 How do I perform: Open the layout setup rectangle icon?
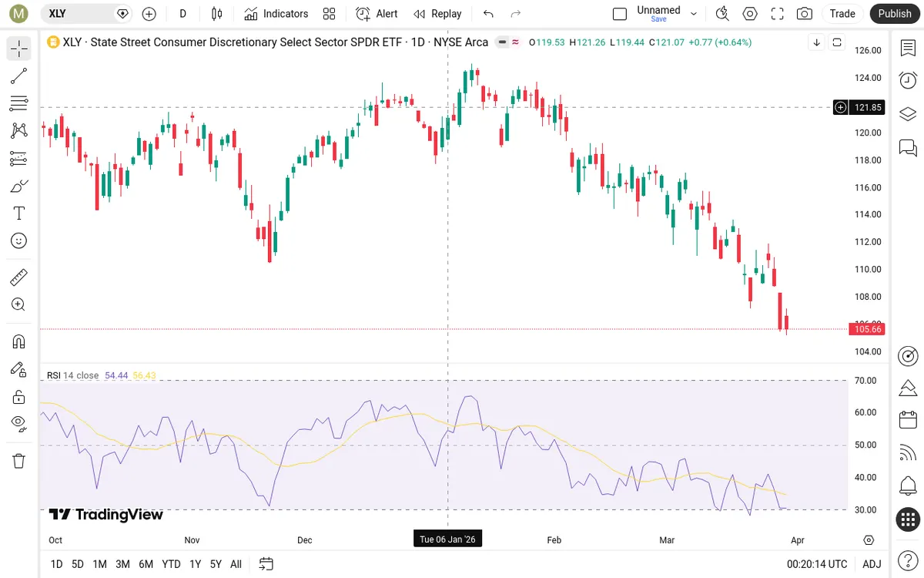point(620,14)
